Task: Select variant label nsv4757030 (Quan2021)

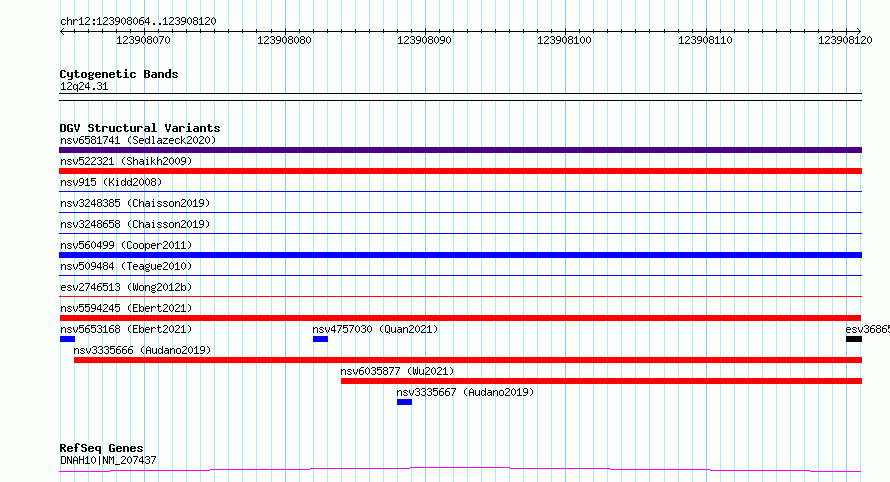Action: [x=375, y=329]
